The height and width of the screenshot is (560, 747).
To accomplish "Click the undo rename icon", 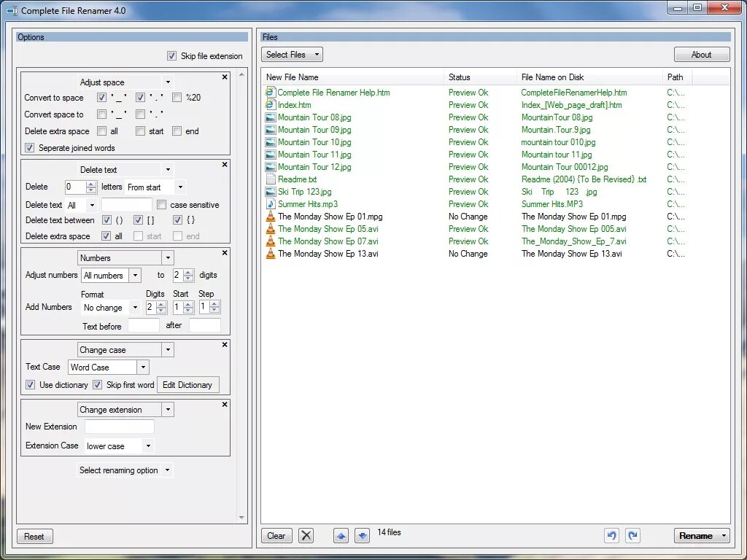I will tap(612, 536).
